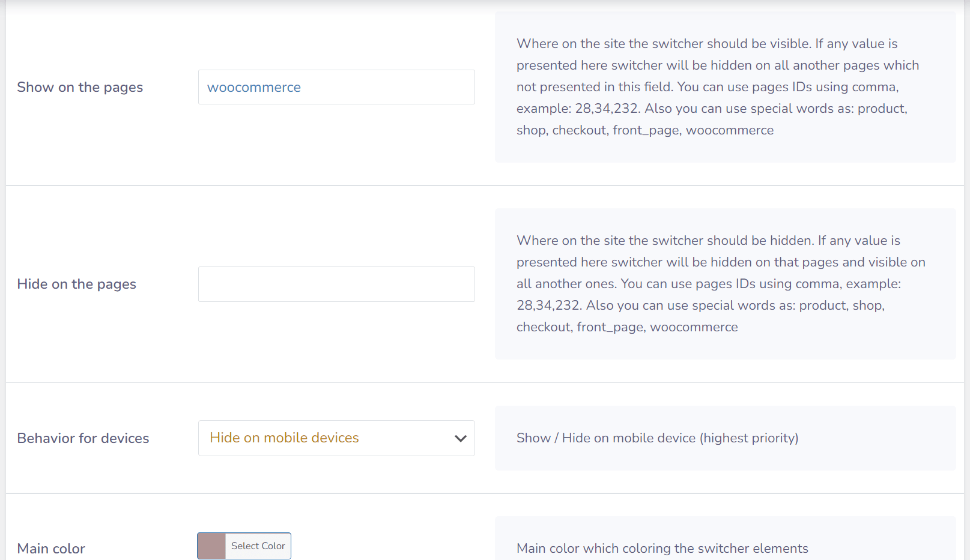Click the 'Behavior for devices' label
The width and height of the screenshot is (970, 560).
coord(83,438)
